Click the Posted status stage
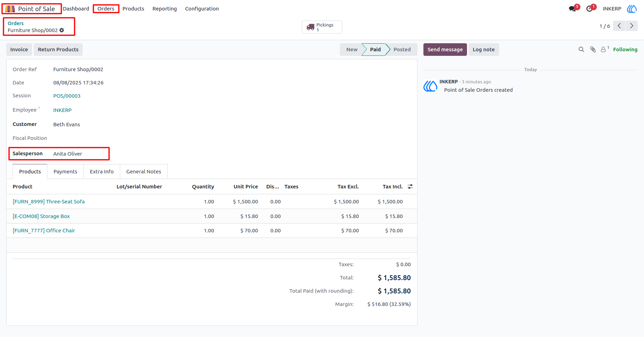The height and width of the screenshot is (337, 644). (402, 50)
